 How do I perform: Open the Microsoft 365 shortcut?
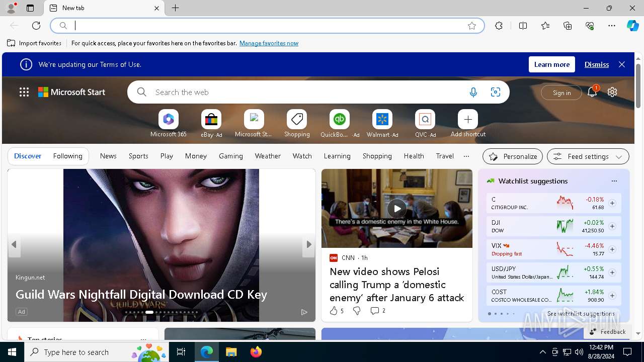168,120
